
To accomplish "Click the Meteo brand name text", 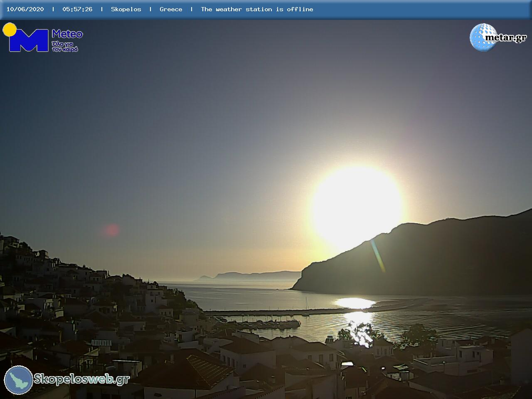I will click(x=67, y=34).
